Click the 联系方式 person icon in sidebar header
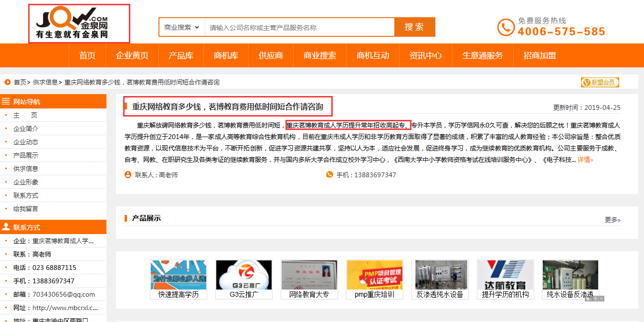 pos(6,227)
